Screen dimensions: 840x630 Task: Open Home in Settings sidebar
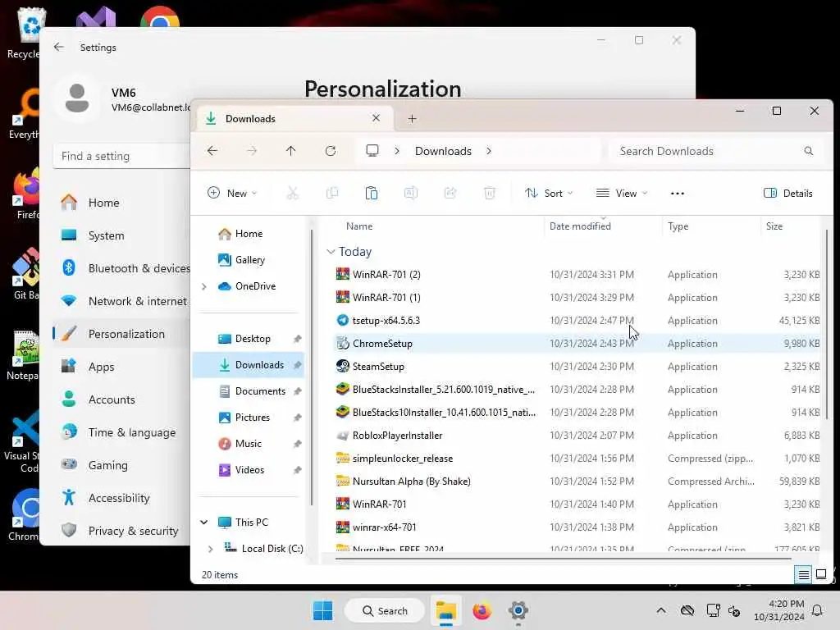pos(121,203)
